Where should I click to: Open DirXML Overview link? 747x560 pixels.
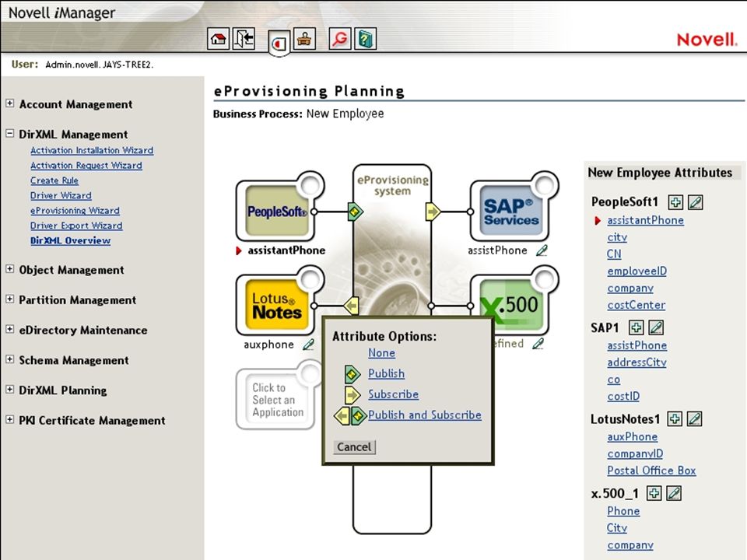pyautogui.click(x=71, y=240)
